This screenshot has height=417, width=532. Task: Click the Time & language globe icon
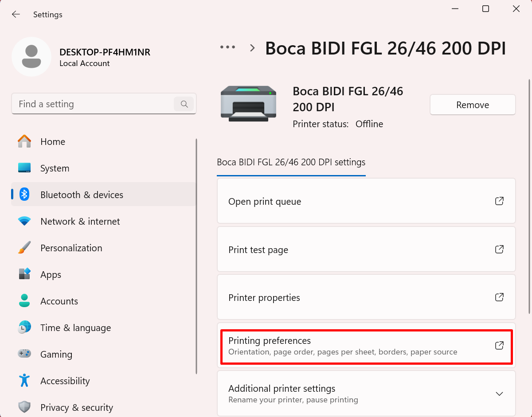(x=24, y=327)
